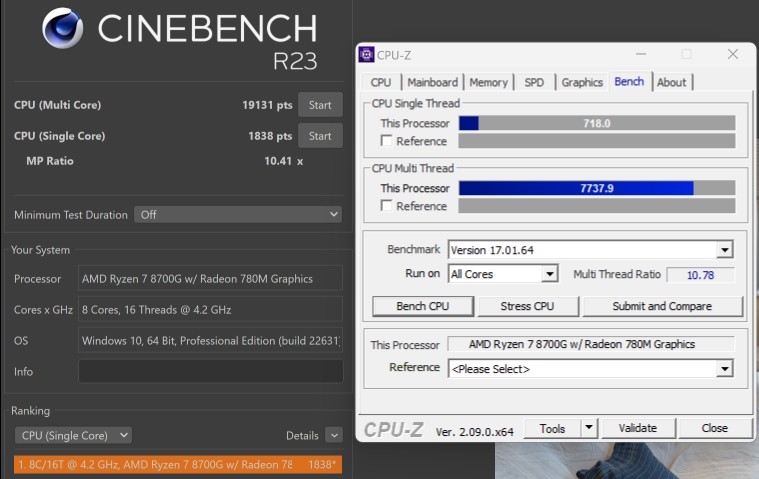Click the Cores x GHz field

(x=211, y=309)
